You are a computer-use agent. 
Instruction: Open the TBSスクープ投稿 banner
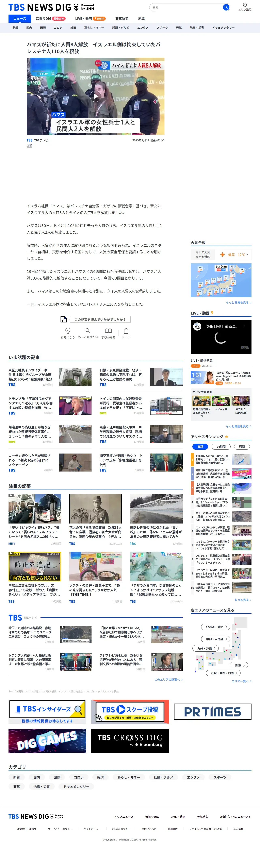click(130, 712)
